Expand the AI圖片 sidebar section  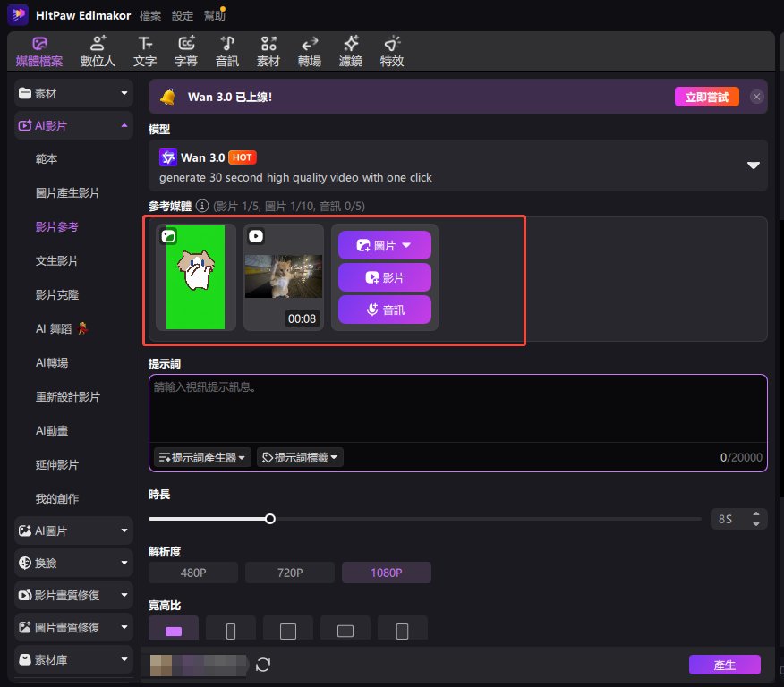73,530
